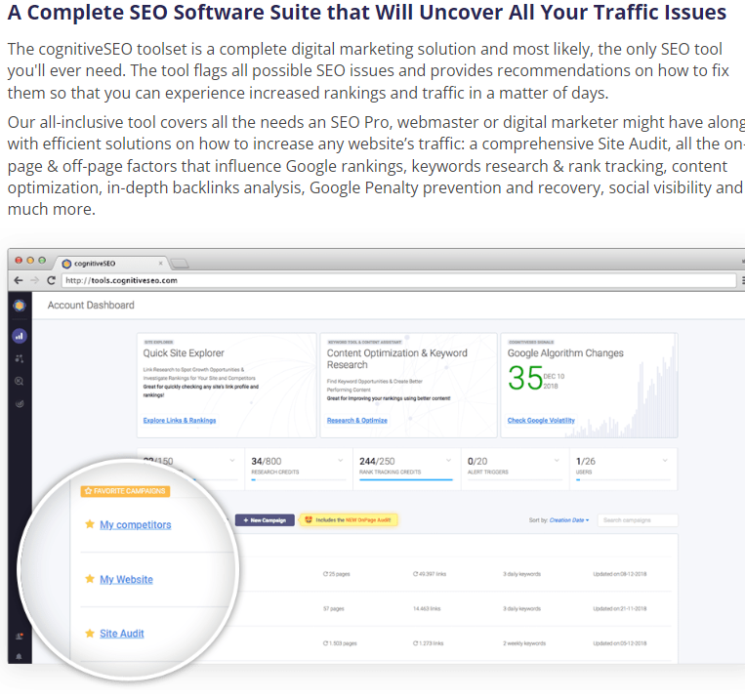This screenshot has height=700, width=745.
Task: Expand the Rank Tracking Credits chevron
Action: pos(448,461)
